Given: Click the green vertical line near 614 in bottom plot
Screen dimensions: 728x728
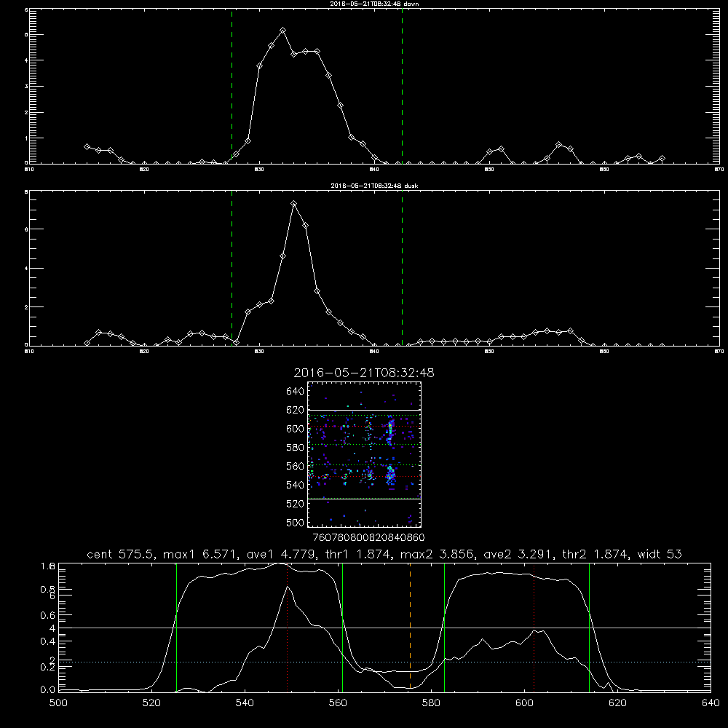Looking at the screenshot, I should click(x=589, y=627).
